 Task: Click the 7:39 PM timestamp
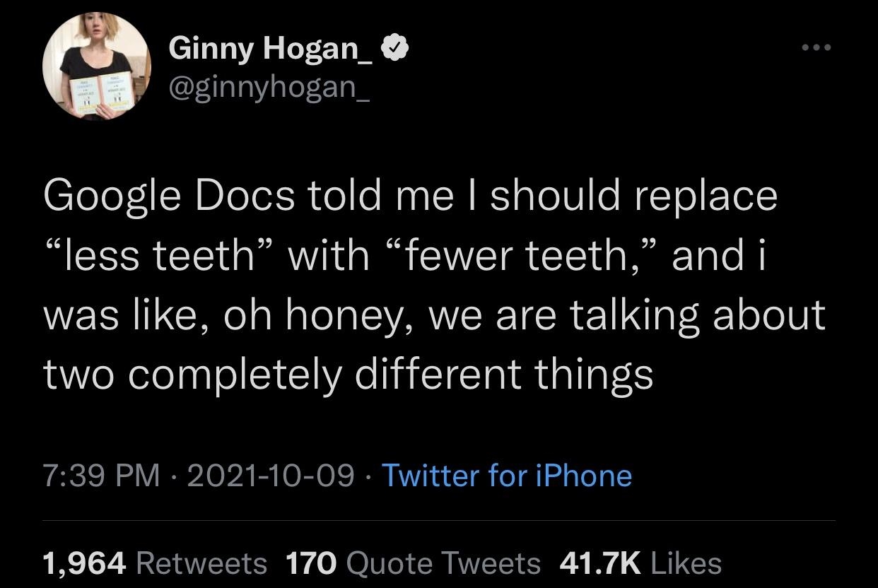point(102,476)
